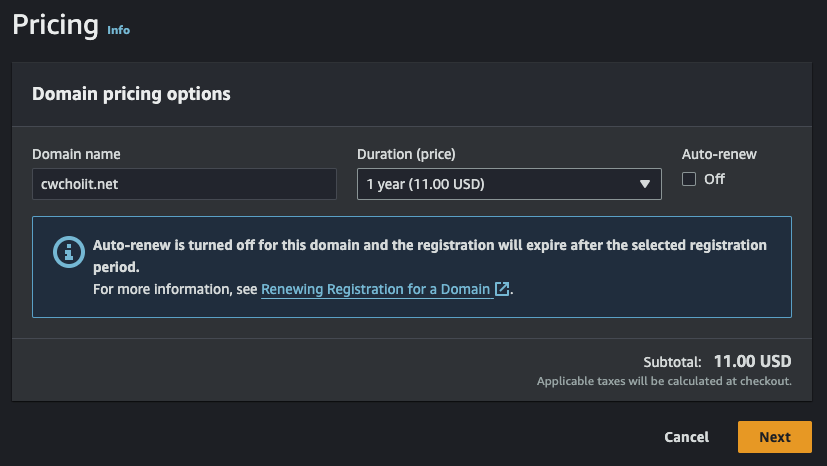Image resolution: width=827 pixels, height=466 pixels.
Task: Click the Pricing page title
Action: 55,24
